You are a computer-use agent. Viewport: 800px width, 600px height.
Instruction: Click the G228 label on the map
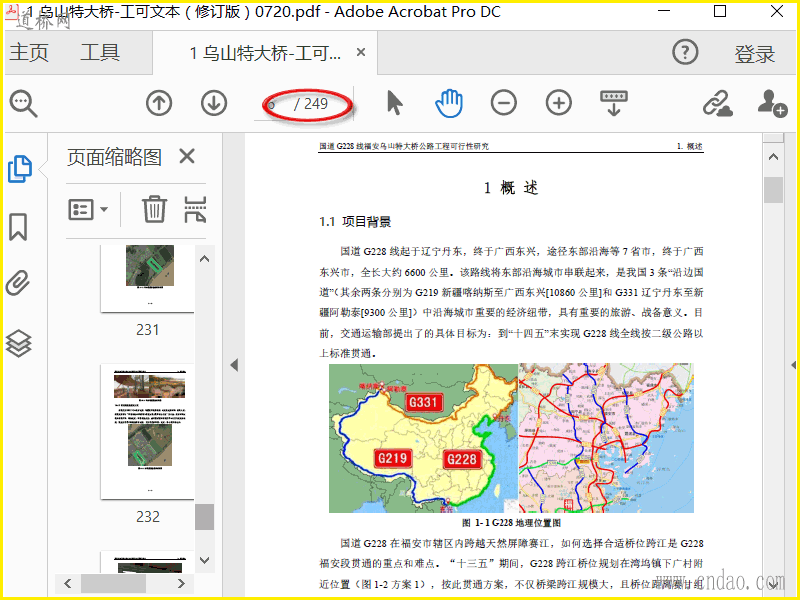(461, 460)
